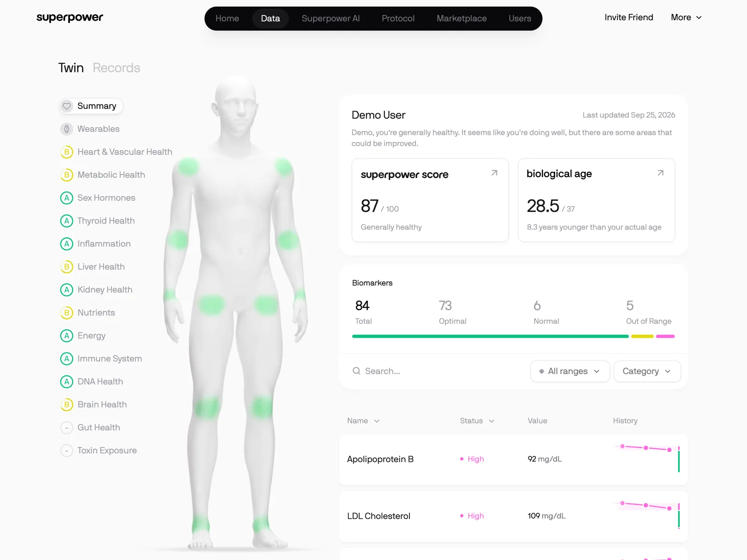The width and height of the screenshot is (747, 560).
Task: Click the LDL Cholesterol history chart
Action: click(647, 515)
